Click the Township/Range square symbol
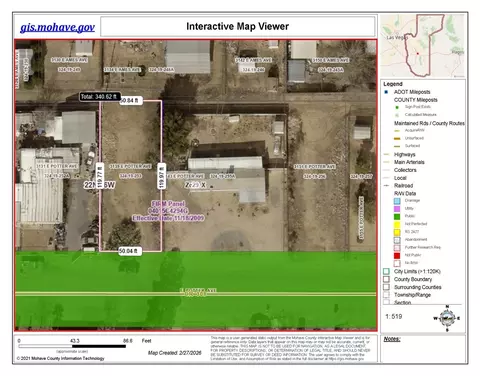480x376 pixels. [x=386, y=295]
